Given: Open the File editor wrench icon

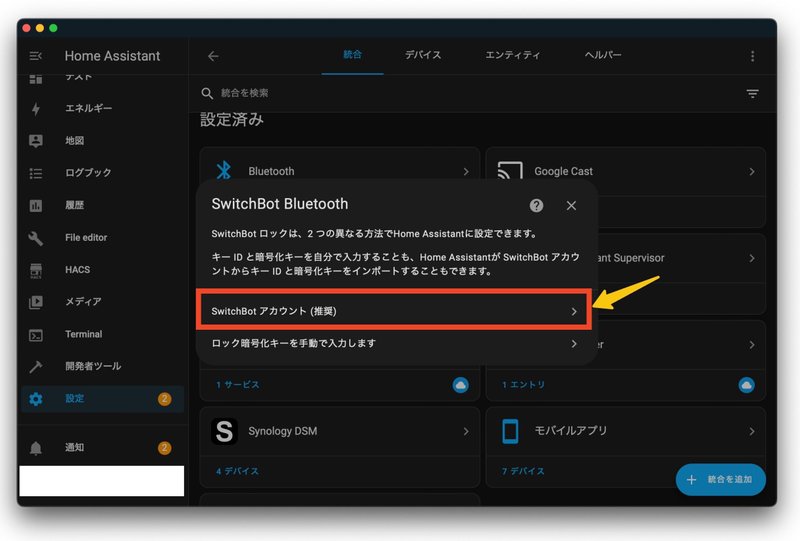Looking at the screenshot, I should [36, 238].
